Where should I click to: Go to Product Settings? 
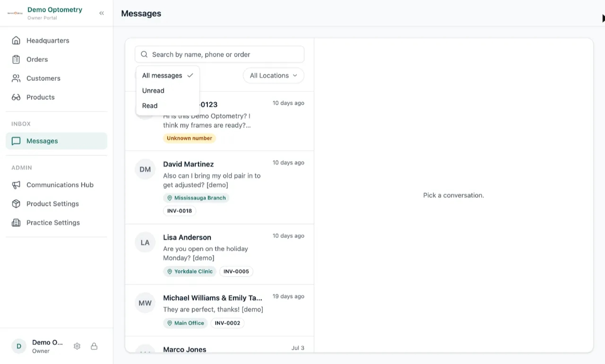click(x=57, y=204)
